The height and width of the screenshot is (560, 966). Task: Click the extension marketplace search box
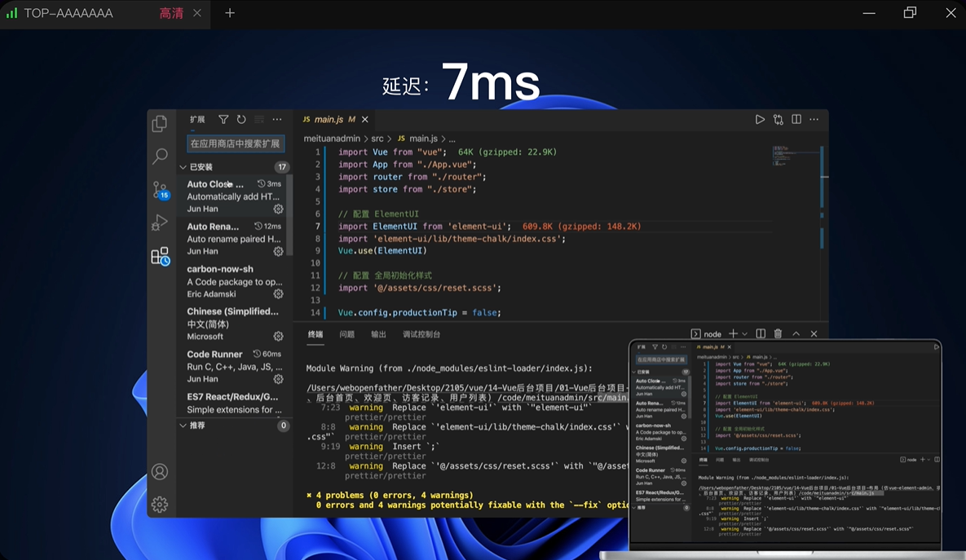(x=236, y=143)
